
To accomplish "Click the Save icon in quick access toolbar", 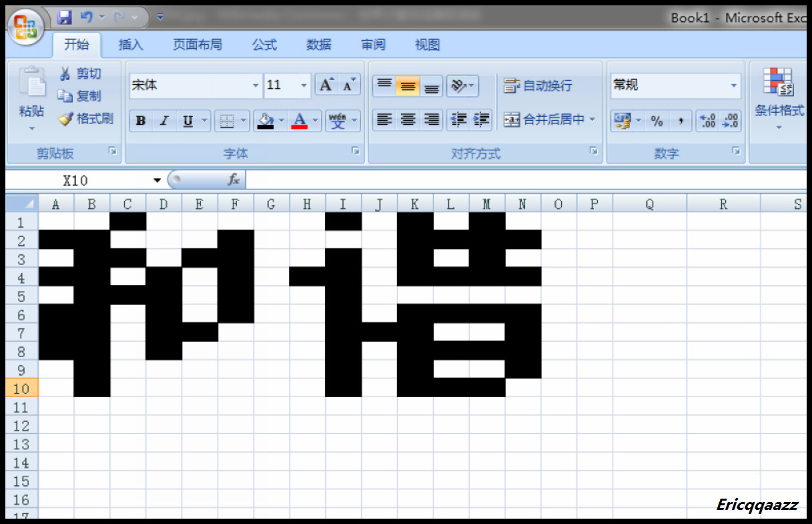I will tap(64, 17).
